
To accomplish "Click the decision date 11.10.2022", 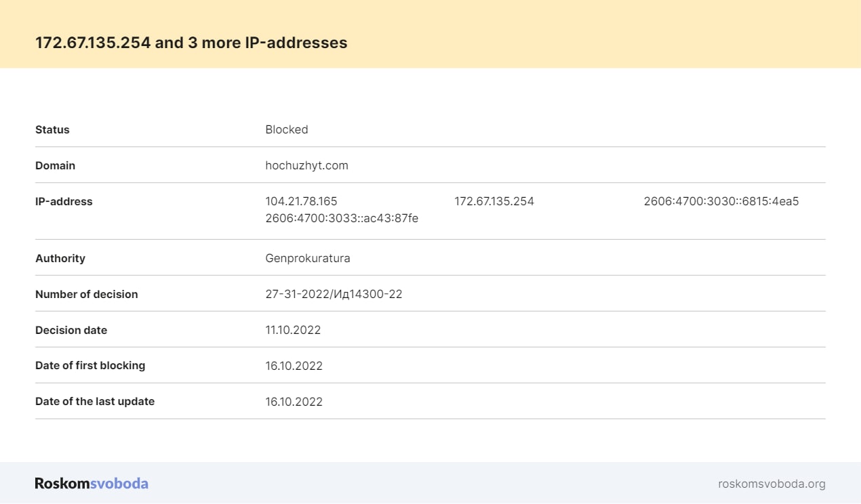I will coord(293,330).
